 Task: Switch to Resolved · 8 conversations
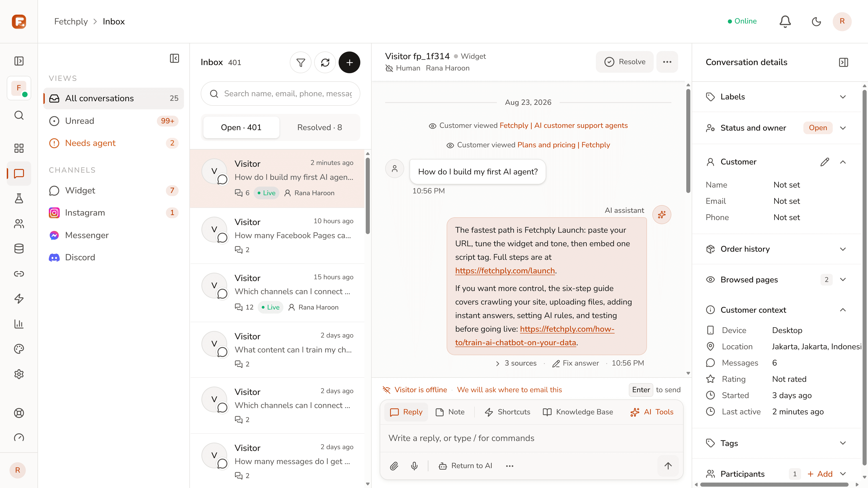pyautogui.click(x=319, y=127)
